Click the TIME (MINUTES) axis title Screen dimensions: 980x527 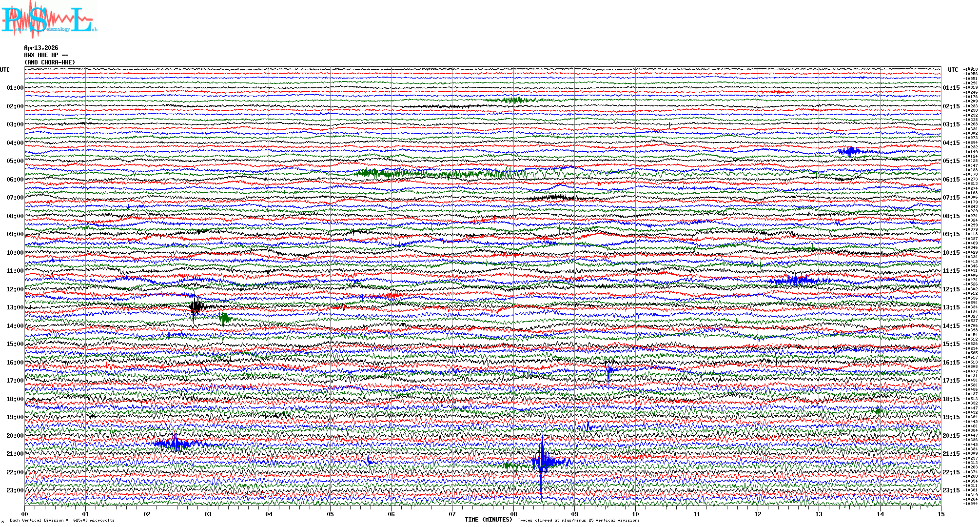coord(489,520)
